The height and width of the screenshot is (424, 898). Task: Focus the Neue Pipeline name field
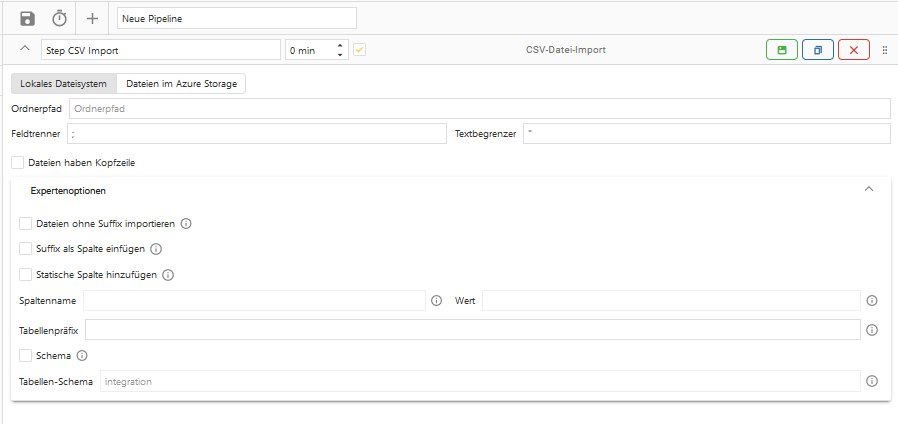[x=236, y=18]
